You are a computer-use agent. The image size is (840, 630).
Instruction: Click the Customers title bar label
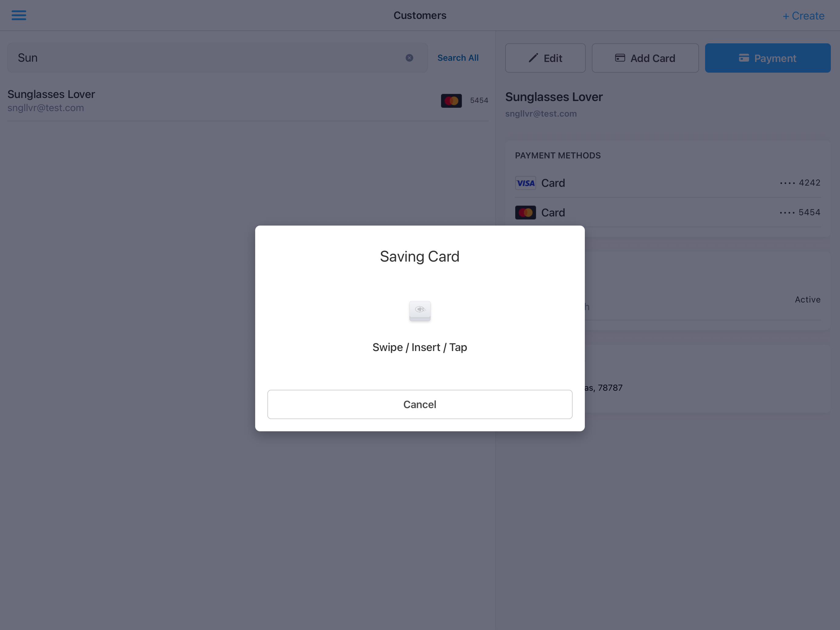click(420, 15)
